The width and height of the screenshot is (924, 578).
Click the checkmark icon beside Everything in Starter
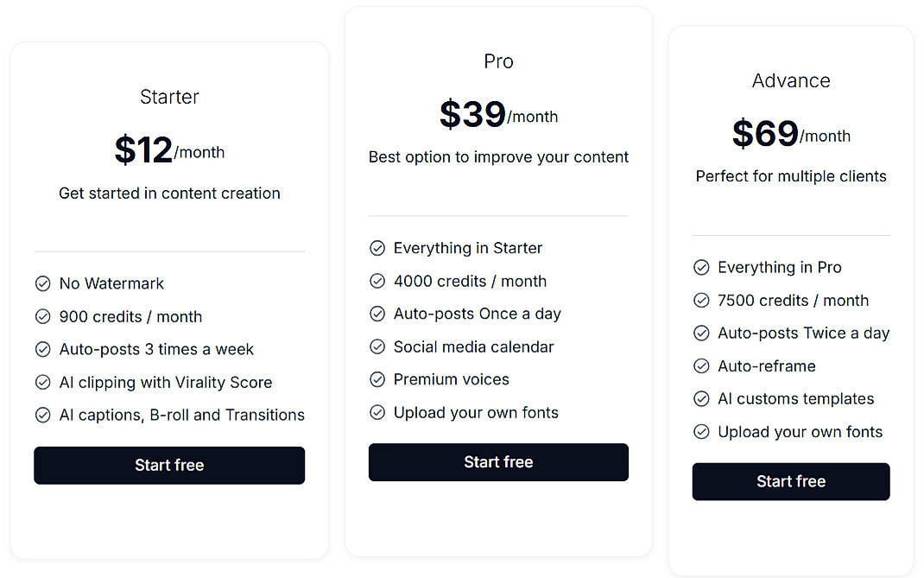point(377,248)
